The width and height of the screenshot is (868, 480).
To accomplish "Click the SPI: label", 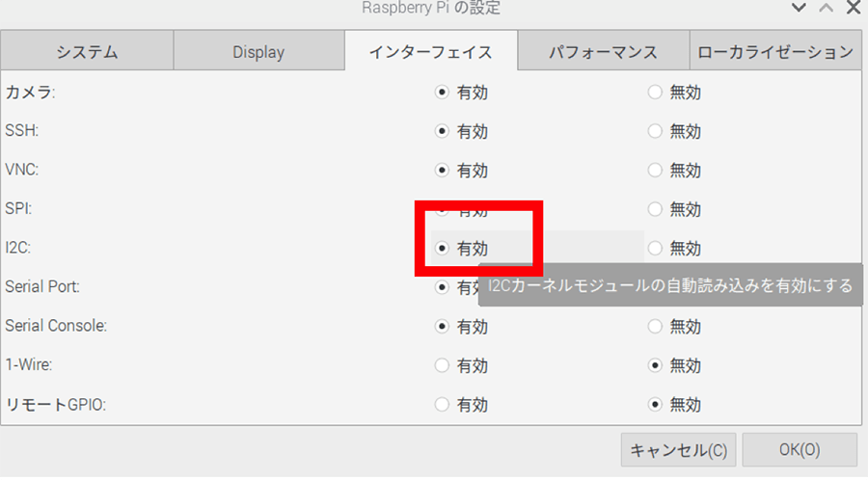I will tap(18, 209).
